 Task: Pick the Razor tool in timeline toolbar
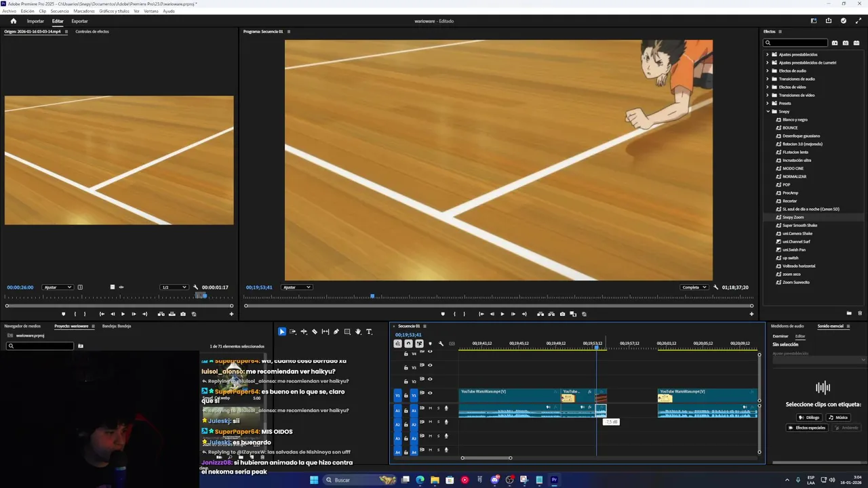(x=315, y=331)
